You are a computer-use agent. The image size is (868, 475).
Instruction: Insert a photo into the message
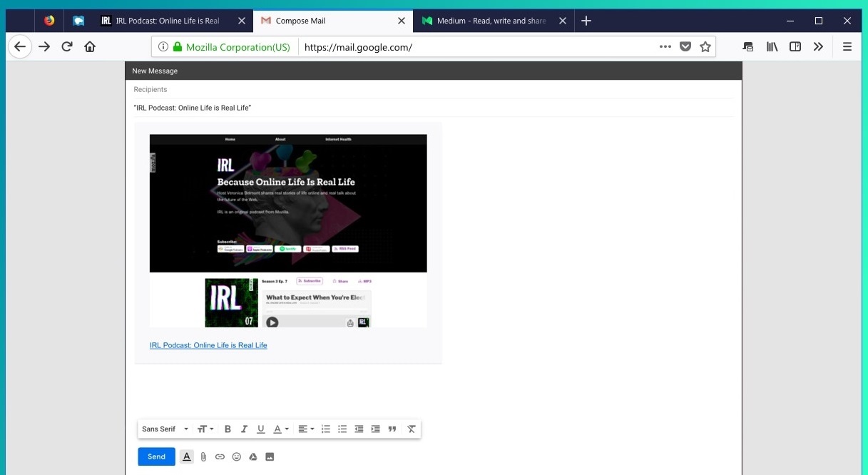click(270, 457)
